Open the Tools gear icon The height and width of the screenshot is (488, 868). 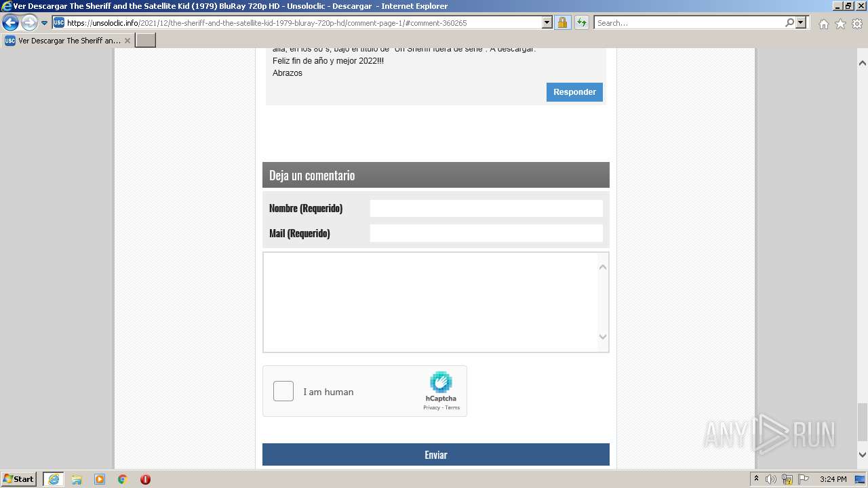pos(856,24)
